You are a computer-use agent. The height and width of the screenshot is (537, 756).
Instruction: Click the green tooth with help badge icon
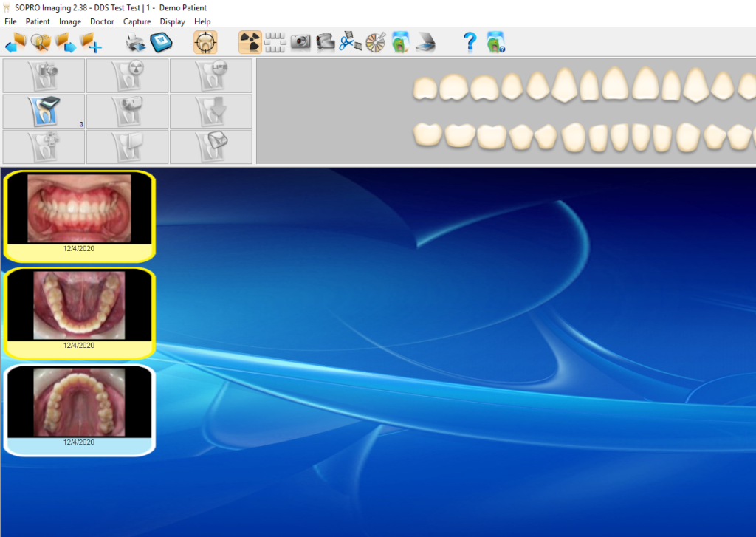(x=495, y=42)
